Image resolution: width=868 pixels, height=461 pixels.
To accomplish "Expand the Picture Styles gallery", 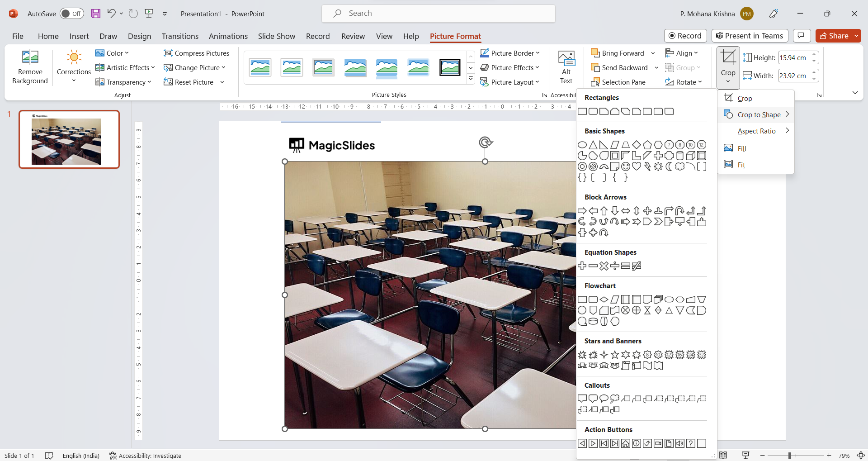I will (471, 79).
